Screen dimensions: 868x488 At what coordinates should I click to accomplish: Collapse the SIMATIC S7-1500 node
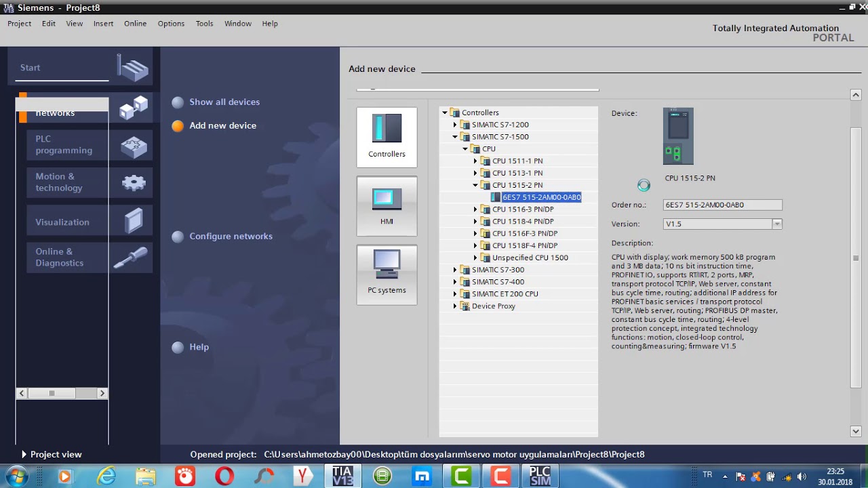pyautogui.click(x=455, y=137)
